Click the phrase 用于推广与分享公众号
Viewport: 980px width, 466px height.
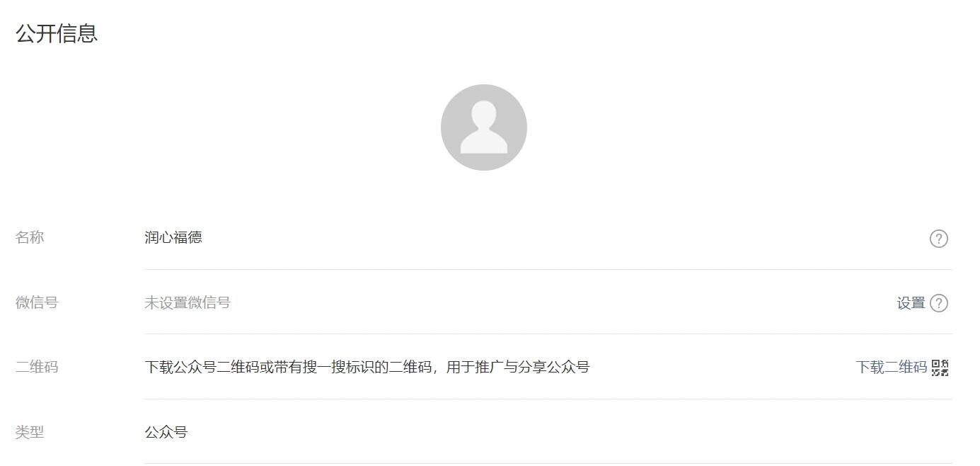point(518,368)
